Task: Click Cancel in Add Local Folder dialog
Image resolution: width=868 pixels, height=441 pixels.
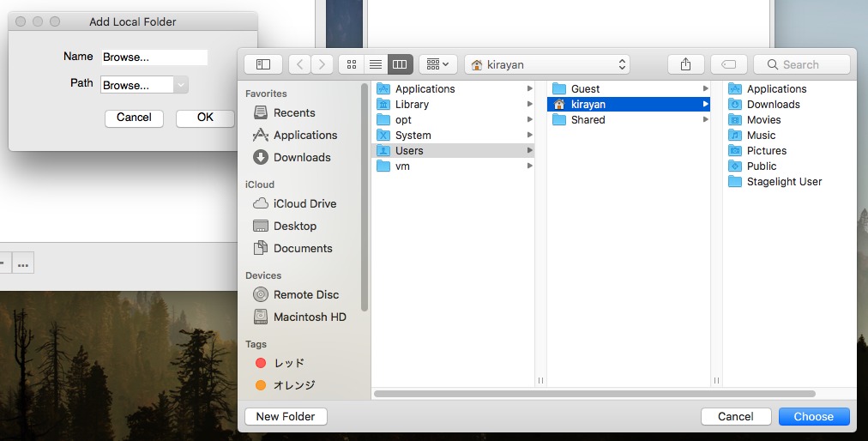Action: coord(134,118)
